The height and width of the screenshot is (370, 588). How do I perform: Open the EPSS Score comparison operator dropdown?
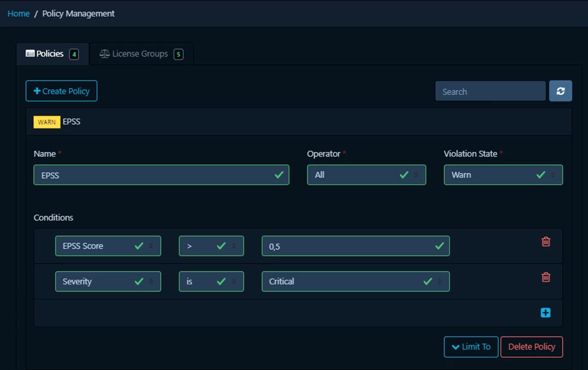(x=211, y=246)
